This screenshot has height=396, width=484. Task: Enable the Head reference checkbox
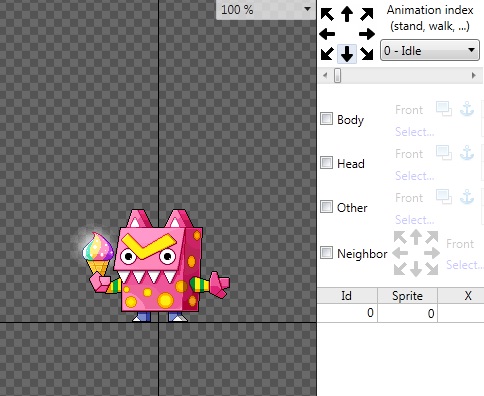(x=326, y=163)
